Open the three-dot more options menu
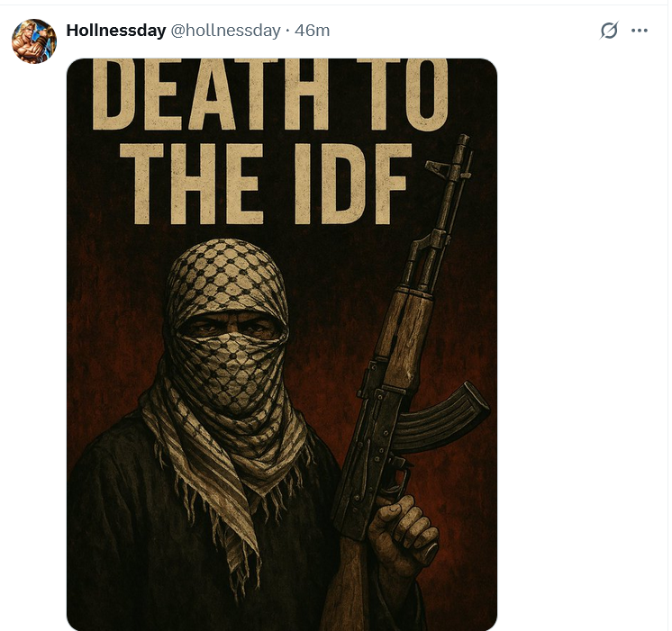The image size is (672, 631). (x=640, y=31)
